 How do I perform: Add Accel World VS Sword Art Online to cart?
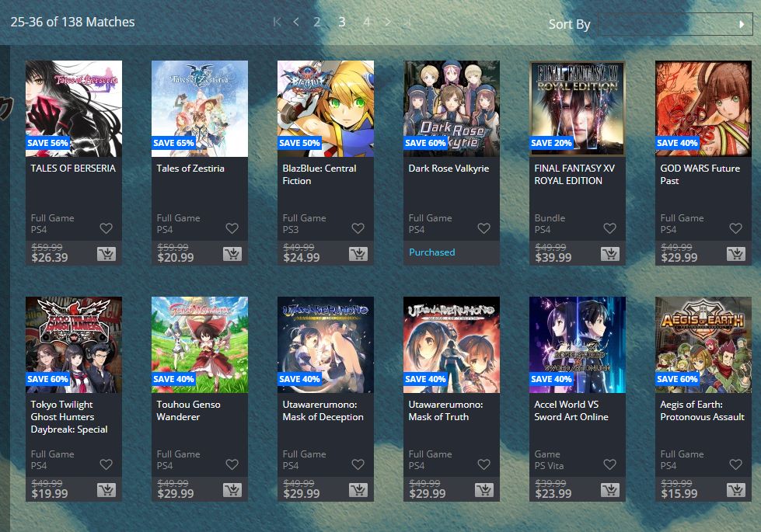[x=610, y=490]
